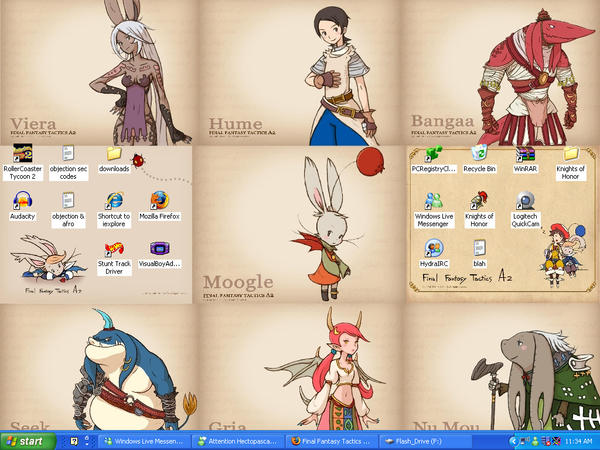Switch to Final Fantasy Tactics Firefox taskbar window
This screenshot has height=450, width=600.
[x=330, y=440]
